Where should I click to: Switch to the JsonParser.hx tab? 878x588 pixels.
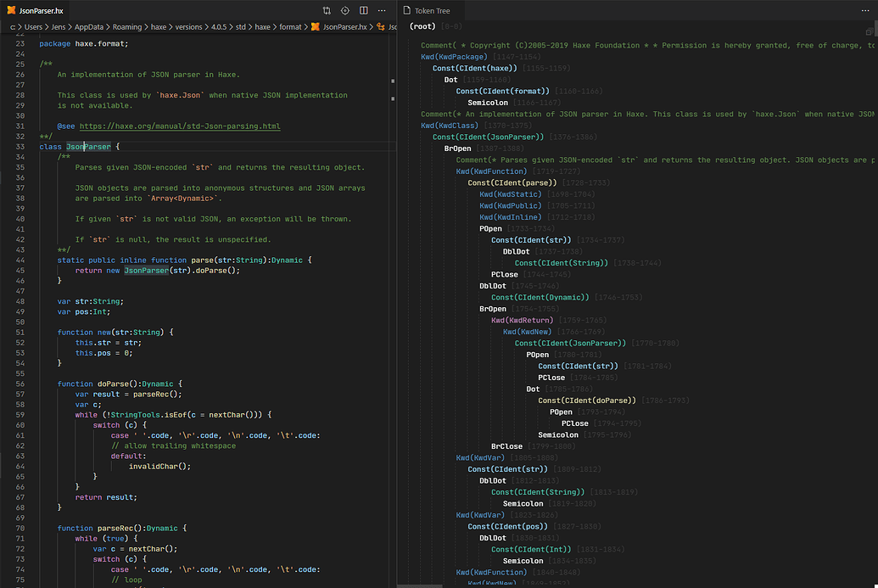40,11
